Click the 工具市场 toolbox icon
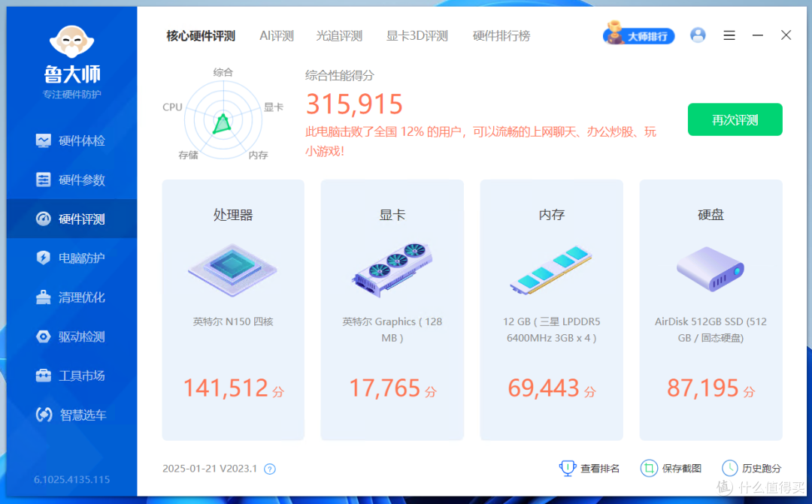Image resolution: width=812 pixels, height=504 pixels. [x=44, y=375]
